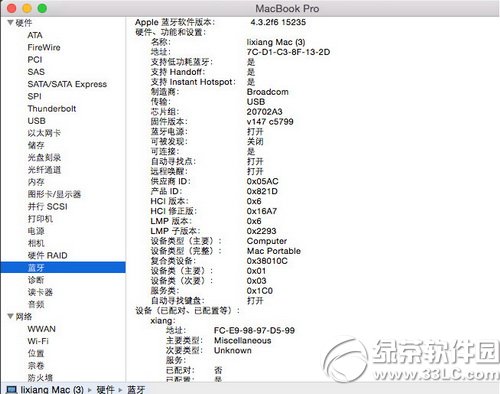
Task: Select 位置 locations entry
Action: click(x=36, y=353)
